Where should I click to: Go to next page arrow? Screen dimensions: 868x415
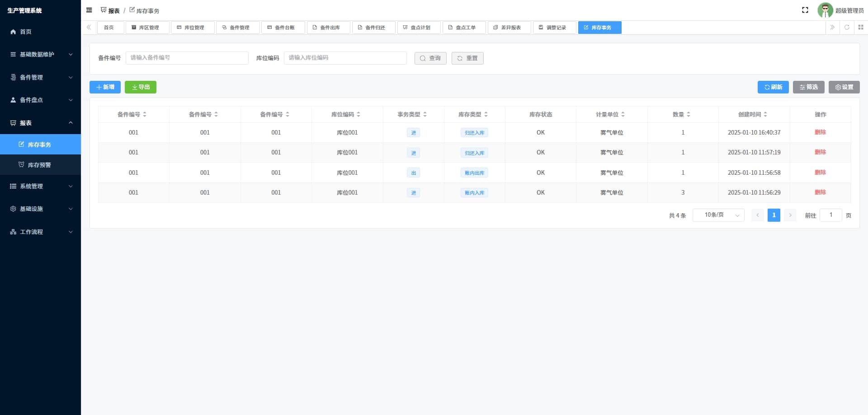(x=790, y=215)
